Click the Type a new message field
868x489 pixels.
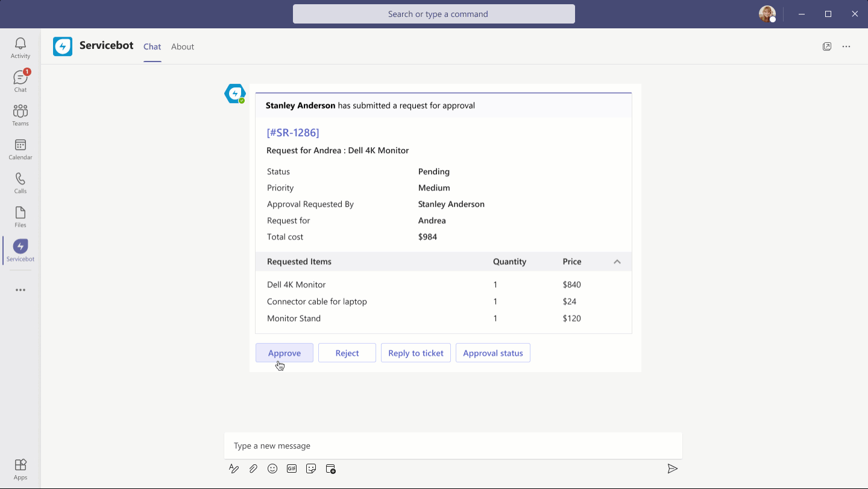coord(453,446)
